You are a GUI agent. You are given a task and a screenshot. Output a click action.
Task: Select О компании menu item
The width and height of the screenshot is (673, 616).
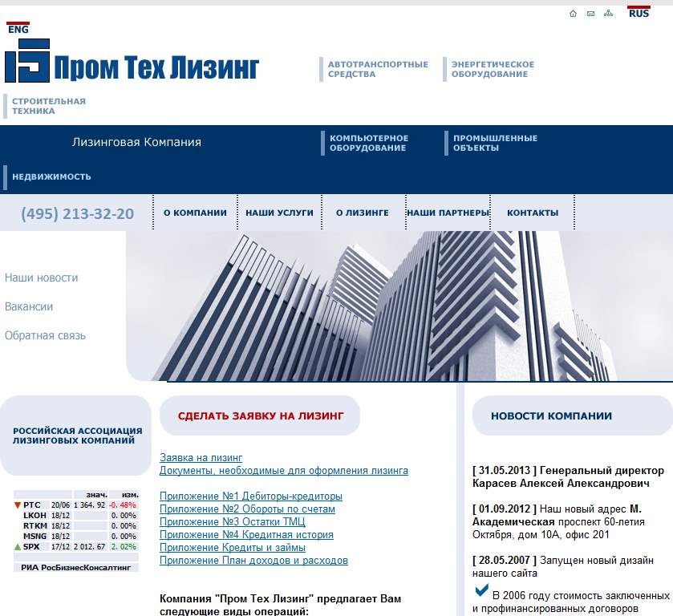pos(195,213)
